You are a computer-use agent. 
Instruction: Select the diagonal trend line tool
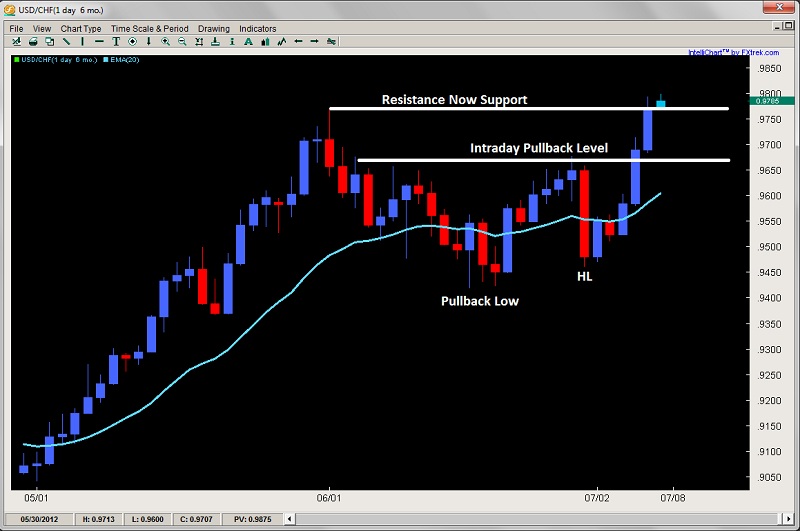pos(66,41)
